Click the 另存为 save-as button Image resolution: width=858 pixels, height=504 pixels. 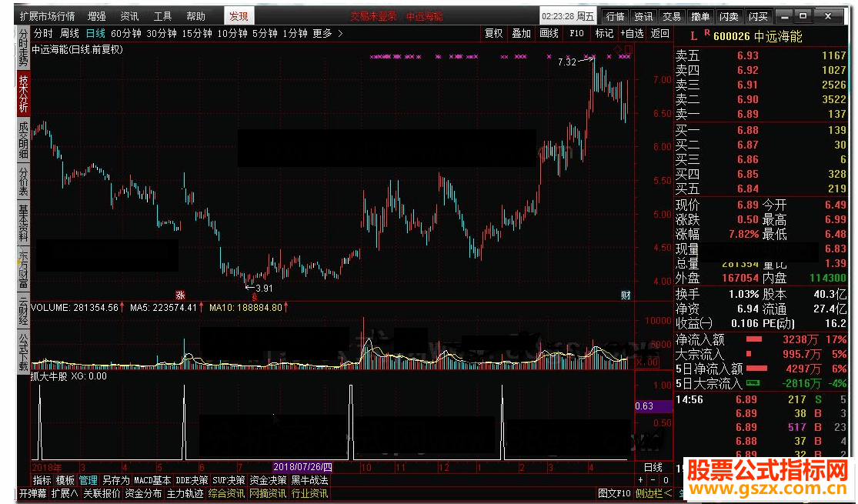(x=116, y=480)
